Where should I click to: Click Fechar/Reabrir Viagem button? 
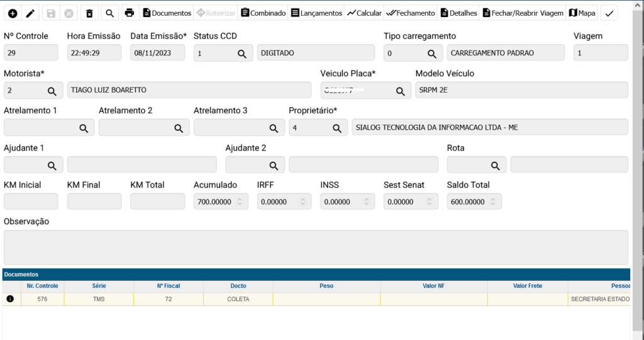[x=522, y=13]
